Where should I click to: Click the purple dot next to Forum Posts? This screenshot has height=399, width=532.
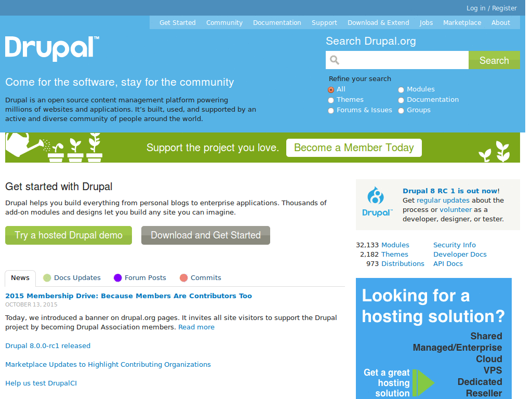pyautogui.click(x=117, y=277)
